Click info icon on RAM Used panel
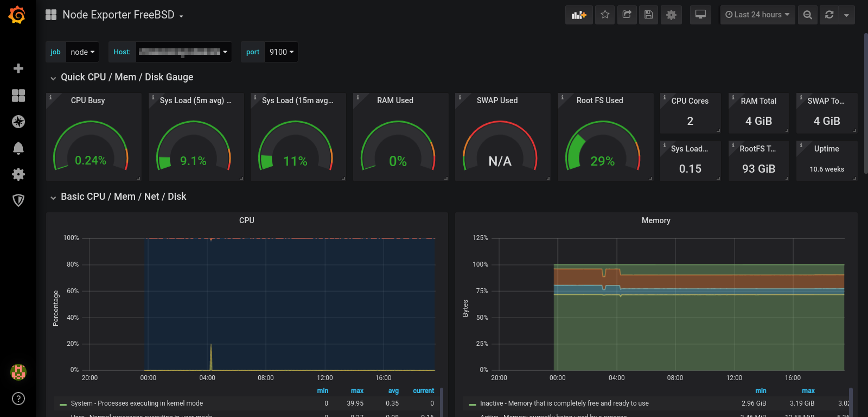Viewport: 868px width, 417px height. [358, 98]
